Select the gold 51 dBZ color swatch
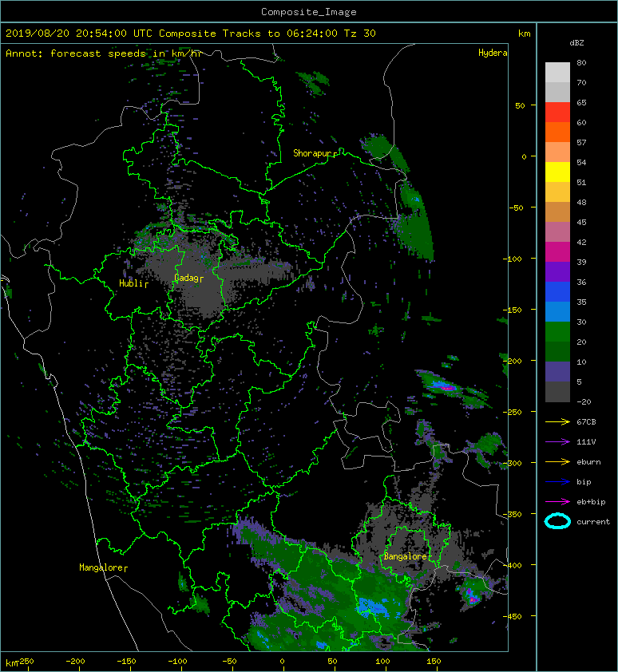618x672 pixels. pos(557,192)
